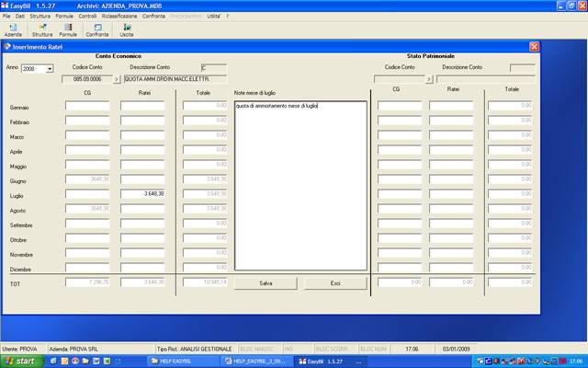Click the Giugno CG field in Conto Economico

[x=87, y=179]
